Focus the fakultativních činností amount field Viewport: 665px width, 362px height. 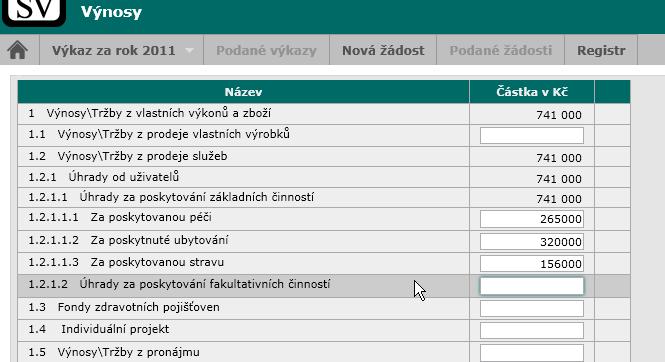point(532,286)
